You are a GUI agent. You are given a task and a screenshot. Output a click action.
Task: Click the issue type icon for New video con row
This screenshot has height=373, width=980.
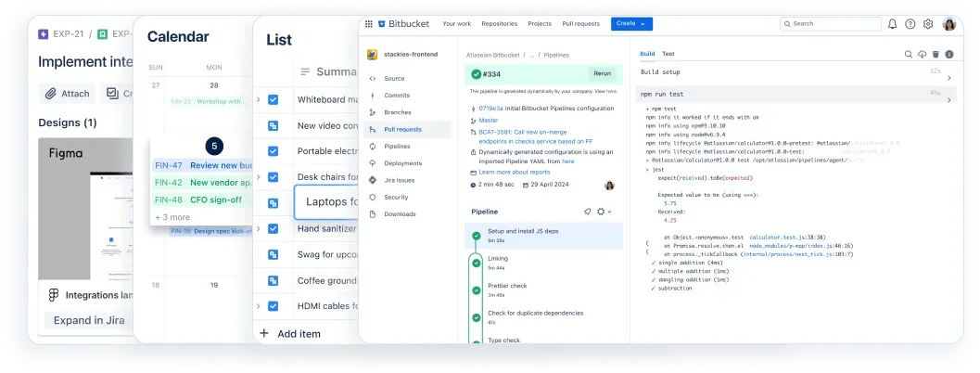click(274, 126)
